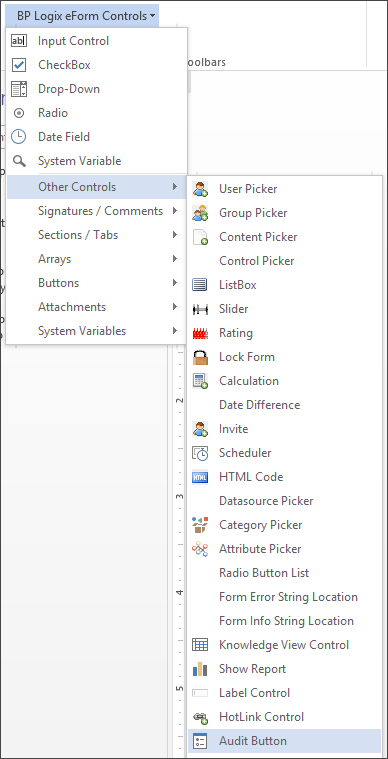Click the ListBox icon

[x=200, y=285]
